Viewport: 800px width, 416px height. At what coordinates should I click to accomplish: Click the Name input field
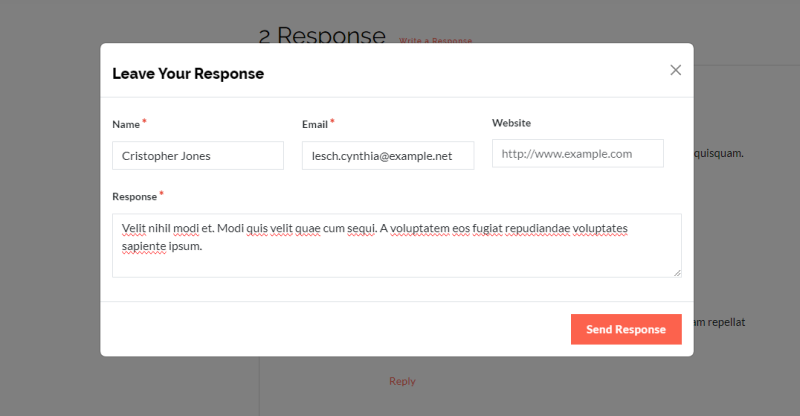click(x=198, y=156)
